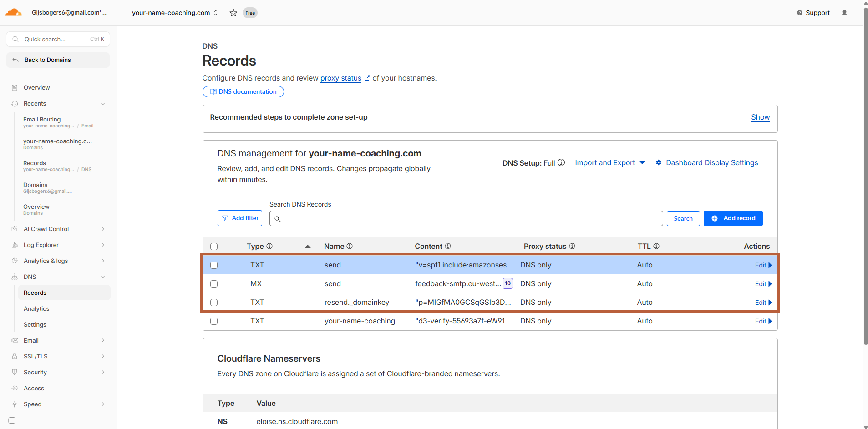Open Email Routing from the Recents list
The height and width of the screenshot is (429, 868).
[42, 119]
